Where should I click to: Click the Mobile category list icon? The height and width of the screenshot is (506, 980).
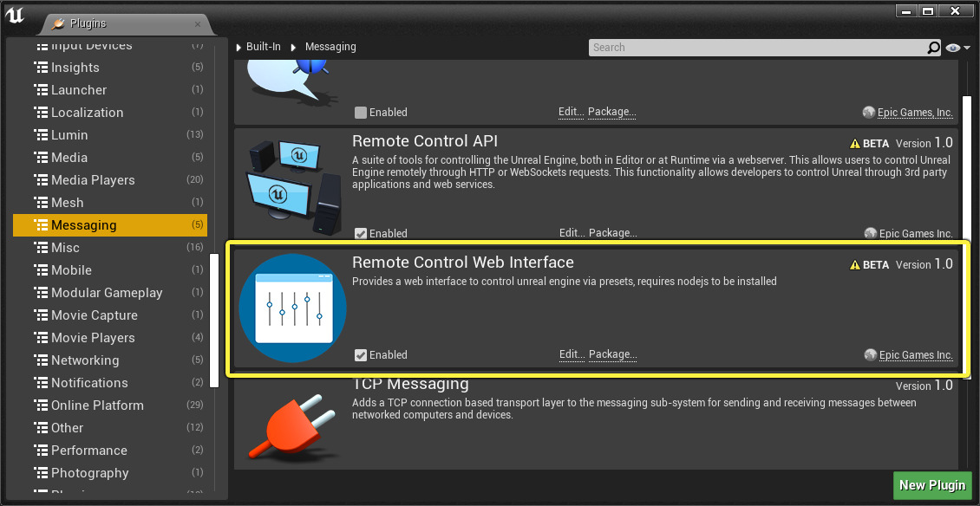pos(41,269)
